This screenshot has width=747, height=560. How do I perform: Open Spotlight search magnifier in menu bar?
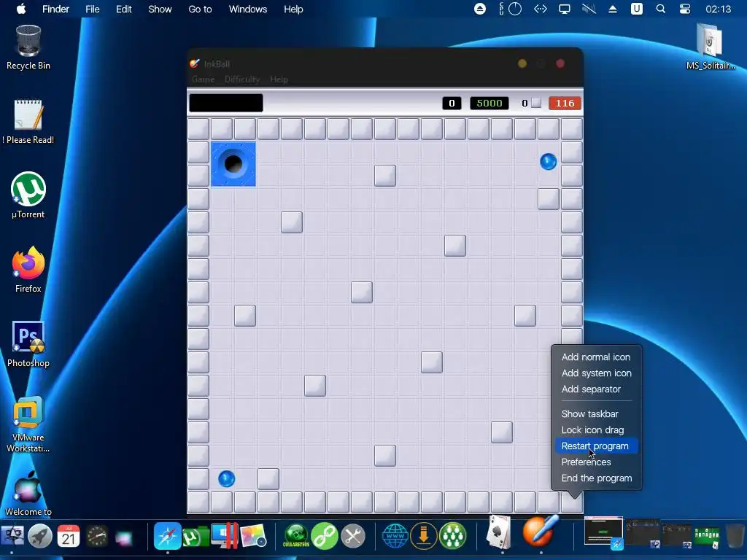661,9
